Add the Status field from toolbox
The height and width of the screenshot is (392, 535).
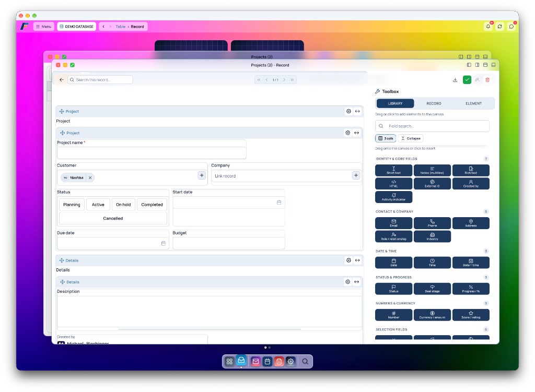click(x=393, y=289)
